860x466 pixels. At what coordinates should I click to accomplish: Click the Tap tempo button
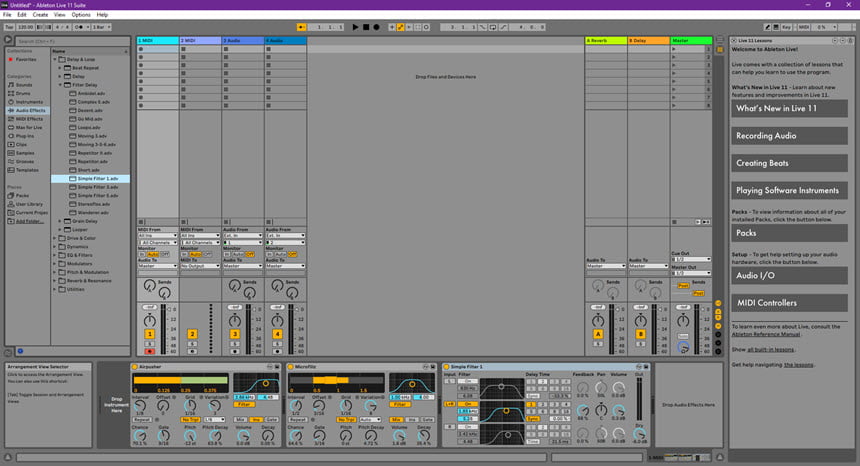9,27
